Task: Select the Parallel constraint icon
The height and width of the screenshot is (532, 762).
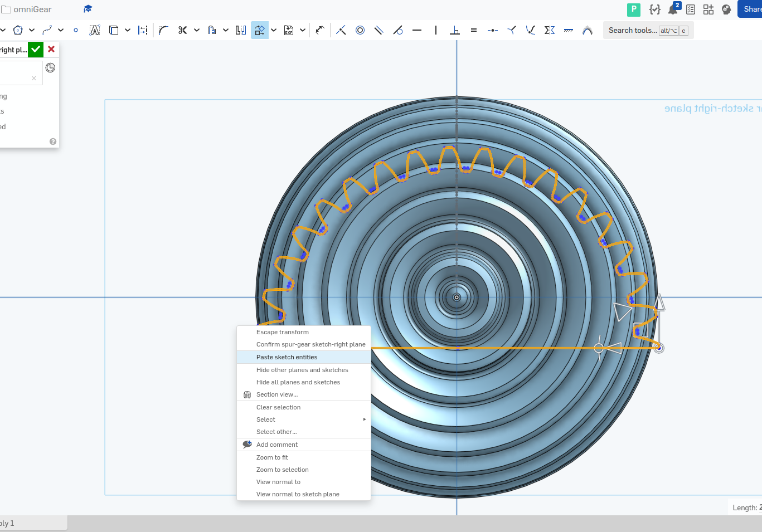Action: pyautogui.click(x=378, y=30)
